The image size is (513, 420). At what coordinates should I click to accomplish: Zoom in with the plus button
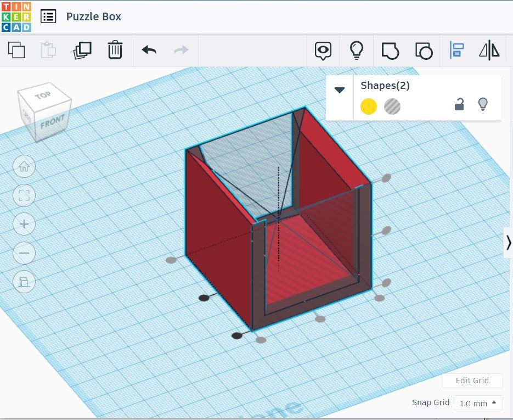click(24, 224)
